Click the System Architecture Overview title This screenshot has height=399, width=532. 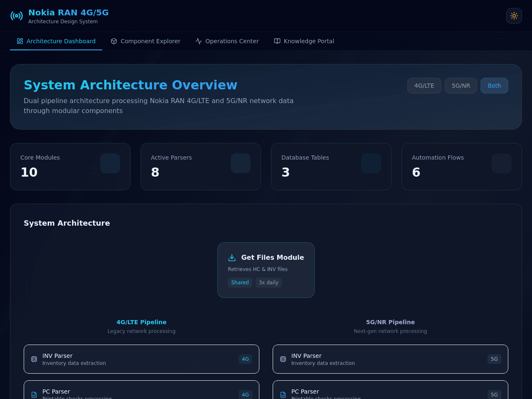pyautogui.click(x=131, y=85)
